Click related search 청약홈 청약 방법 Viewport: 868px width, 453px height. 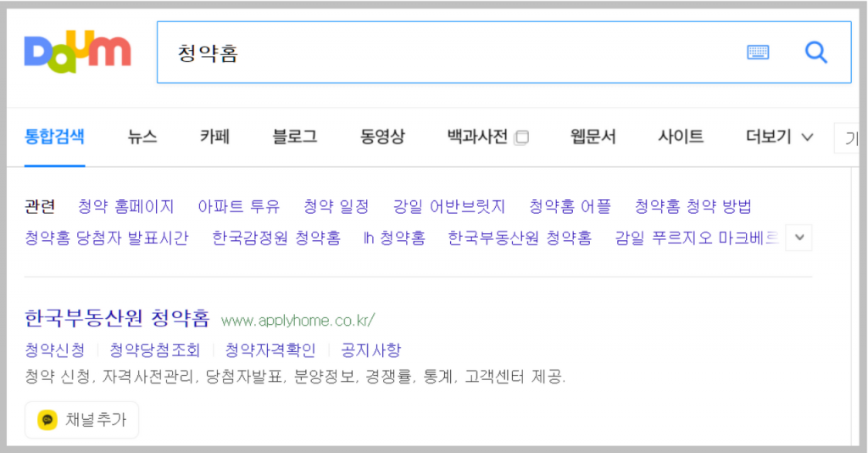click(x=693, y=206)
